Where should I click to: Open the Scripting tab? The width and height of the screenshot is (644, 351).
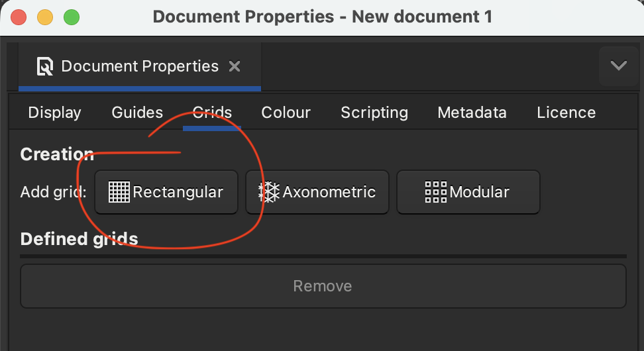click(374, 113)
